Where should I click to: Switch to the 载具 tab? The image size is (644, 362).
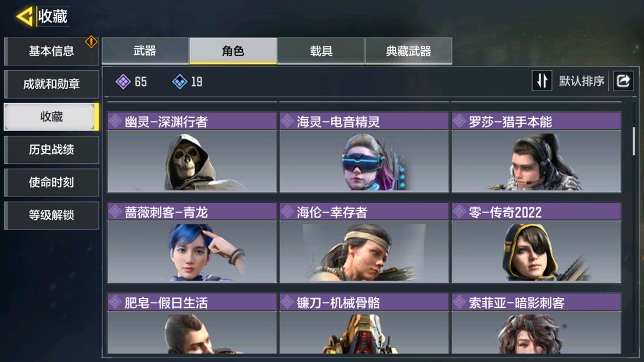point(321,51)
